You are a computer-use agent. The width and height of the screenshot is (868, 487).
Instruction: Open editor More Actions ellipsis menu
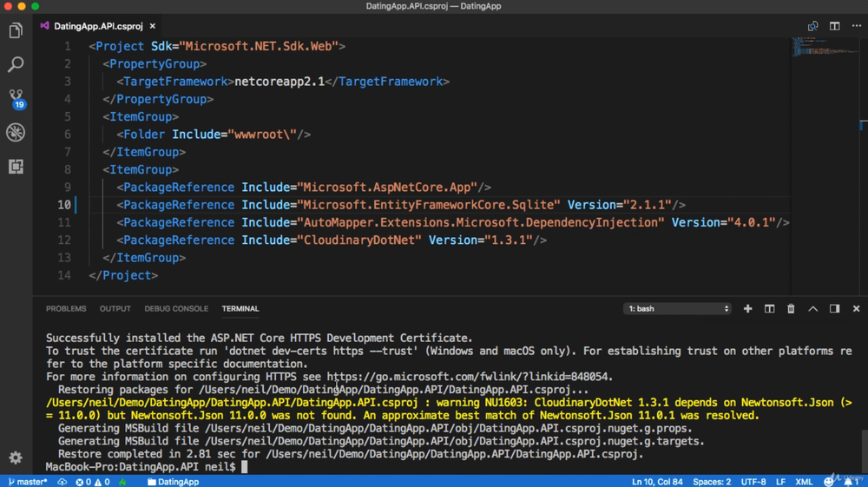[856, 26]
